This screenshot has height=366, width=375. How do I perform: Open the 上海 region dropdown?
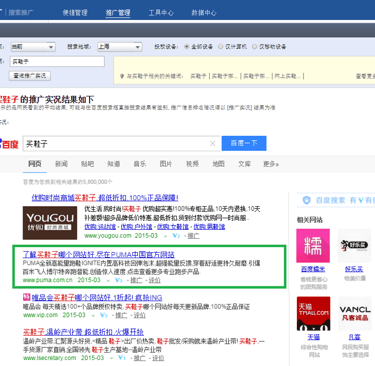pos(120,47)
